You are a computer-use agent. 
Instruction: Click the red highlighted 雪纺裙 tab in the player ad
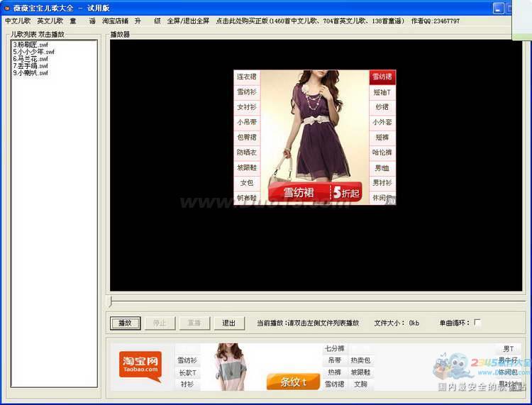(382, 77)
